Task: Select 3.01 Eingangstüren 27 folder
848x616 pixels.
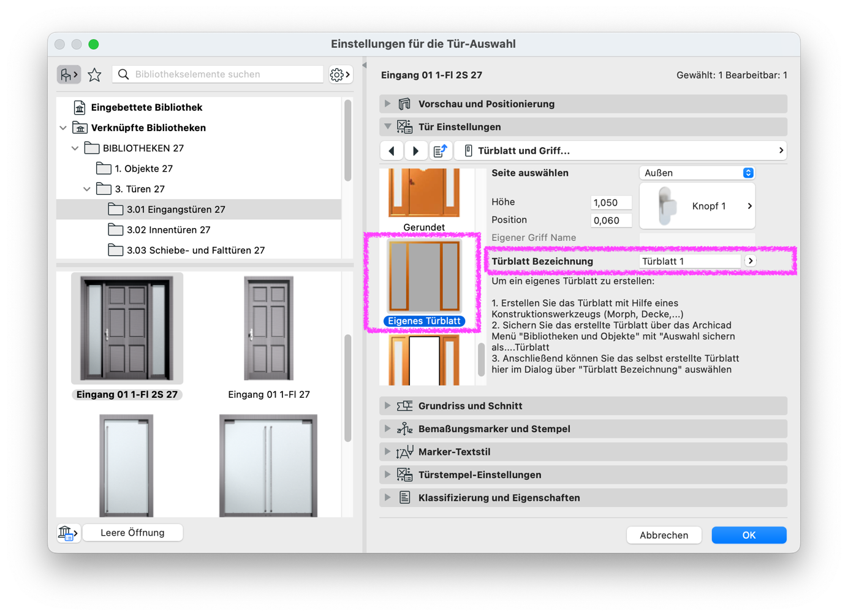Action: 199,210
